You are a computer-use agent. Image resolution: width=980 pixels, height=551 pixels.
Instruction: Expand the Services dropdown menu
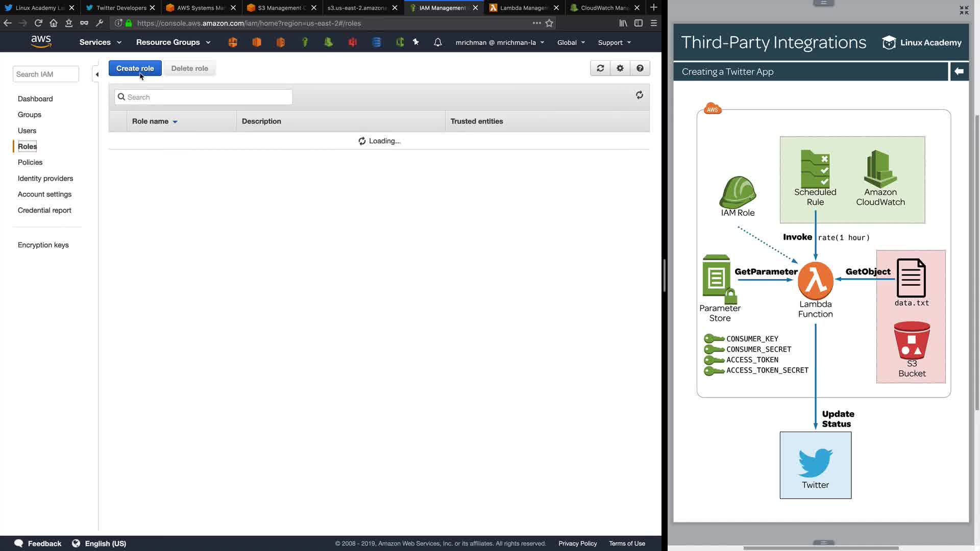(101, 42)
